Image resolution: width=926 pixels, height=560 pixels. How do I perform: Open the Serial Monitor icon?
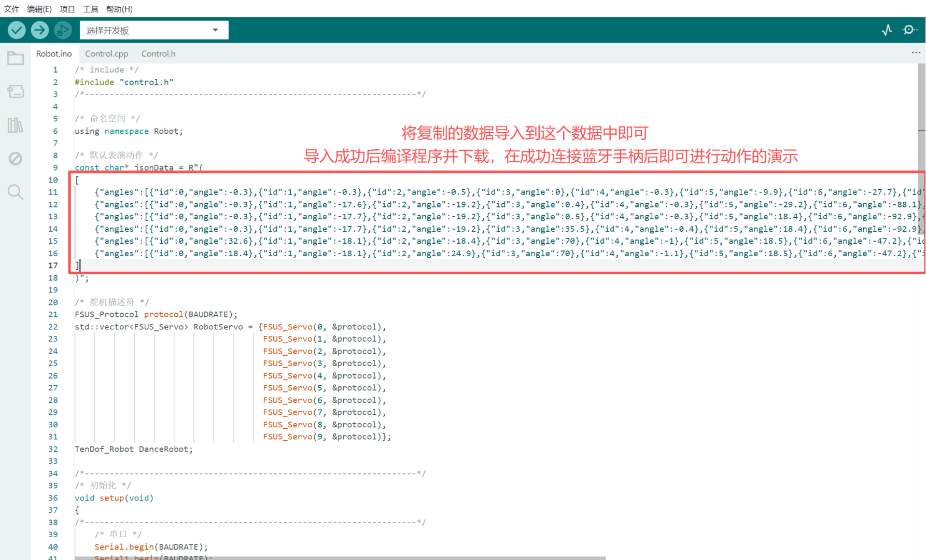909,30
